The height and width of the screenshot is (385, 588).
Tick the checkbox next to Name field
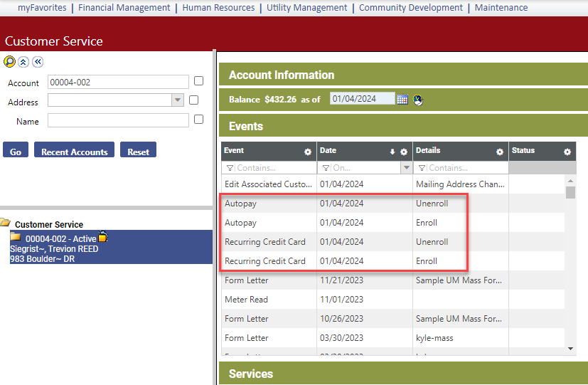point(199,120)
